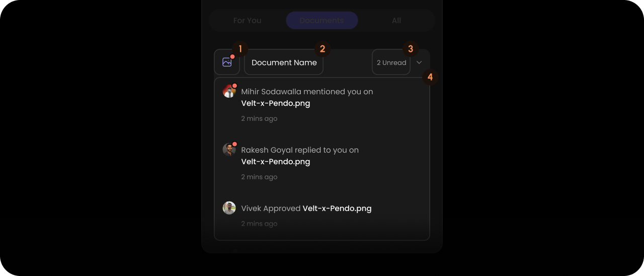The width and height of the screenshot is (644, 276).
Task: Click Rakesh Goyal's avatar
Action: [229, 150]
